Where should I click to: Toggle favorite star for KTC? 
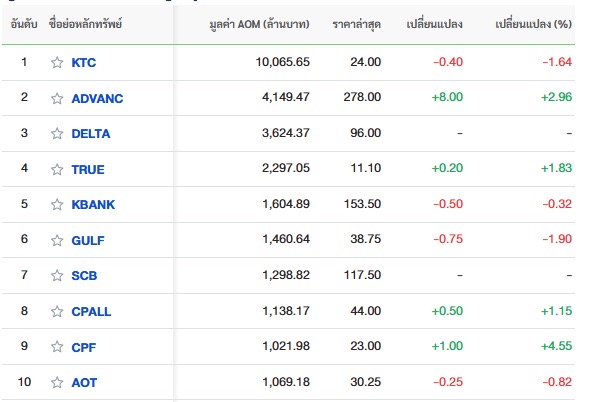[x=57, y=62]
